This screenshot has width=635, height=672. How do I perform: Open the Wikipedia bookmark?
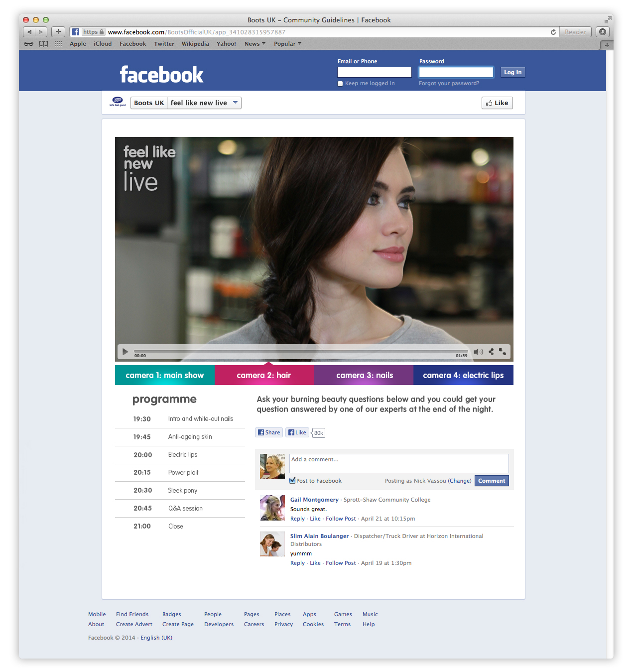tap(195, 44)
